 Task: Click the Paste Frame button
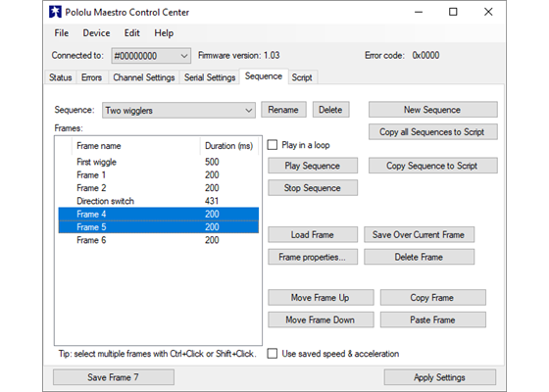(x=432, y=319)
